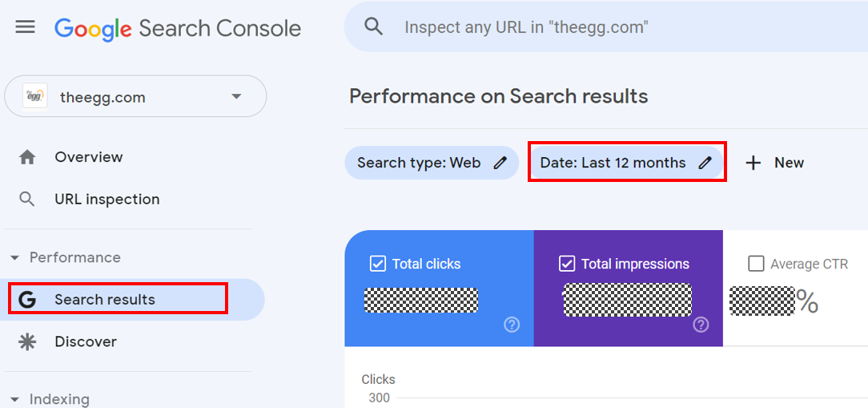This screenshot has width=868, height=408.
Task: Click help icon on Total clicks card
Action: tap(512, 325)
